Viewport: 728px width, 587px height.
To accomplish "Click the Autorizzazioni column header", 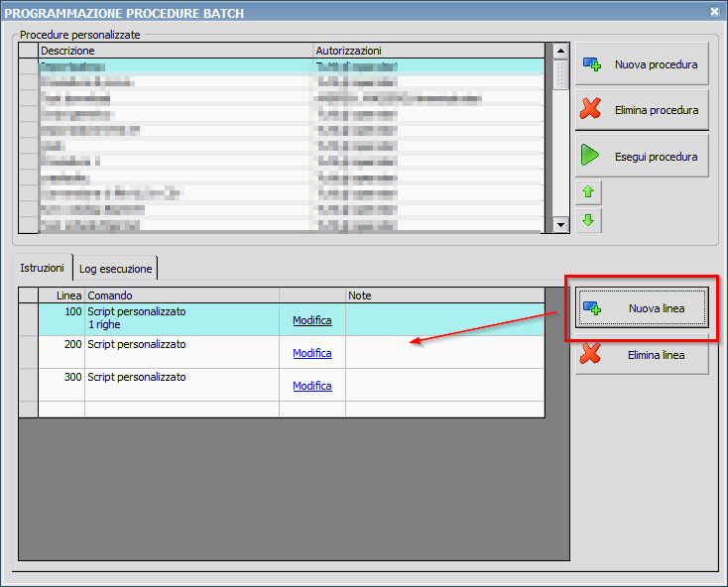I will (428, 51).
